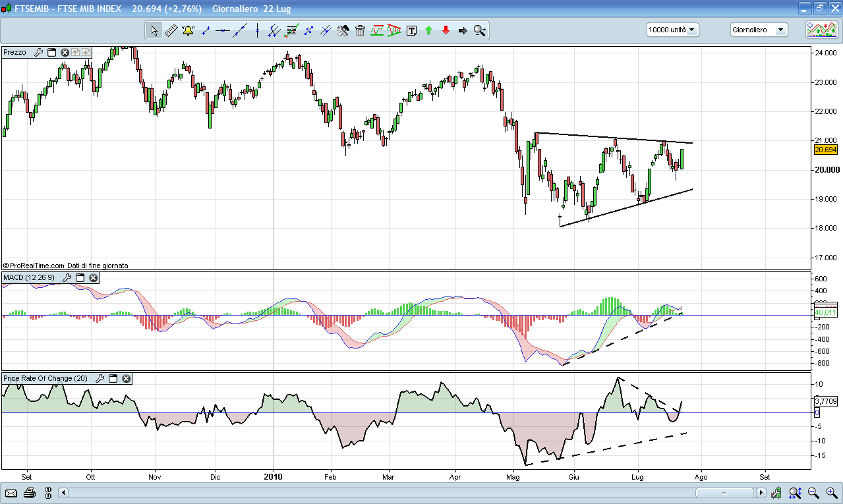
Task: Open the hammer and wrench settings tool
Action: point(343,30)
